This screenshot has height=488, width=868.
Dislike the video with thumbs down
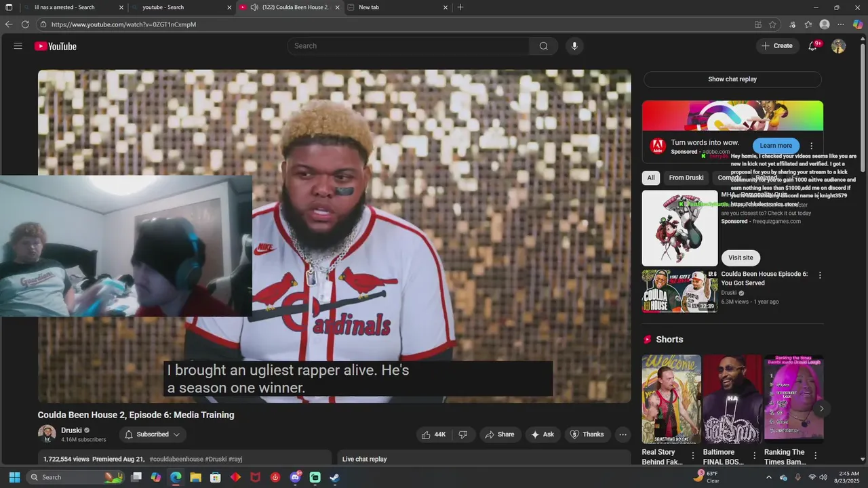(464, 434)
